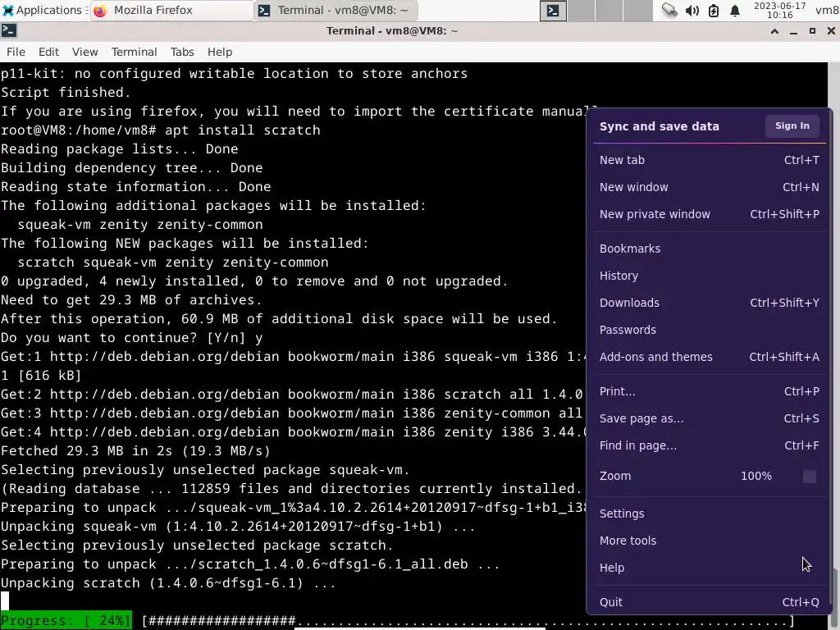Open Downloads from Firefox menu
Viewport: 840px width, 630px height.
click(x=710, y=303)
